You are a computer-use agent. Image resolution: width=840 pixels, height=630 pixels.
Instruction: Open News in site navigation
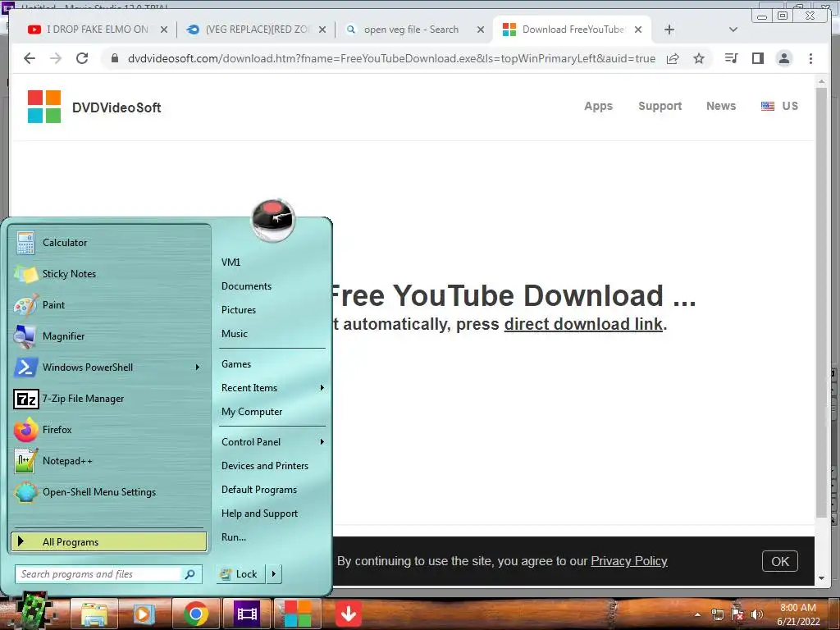pyautogui.click(x=721, y=106)
